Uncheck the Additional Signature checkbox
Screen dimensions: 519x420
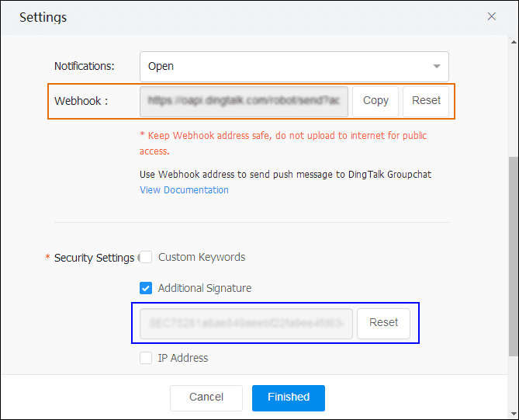pyautogui.click(x=146, y=288)
